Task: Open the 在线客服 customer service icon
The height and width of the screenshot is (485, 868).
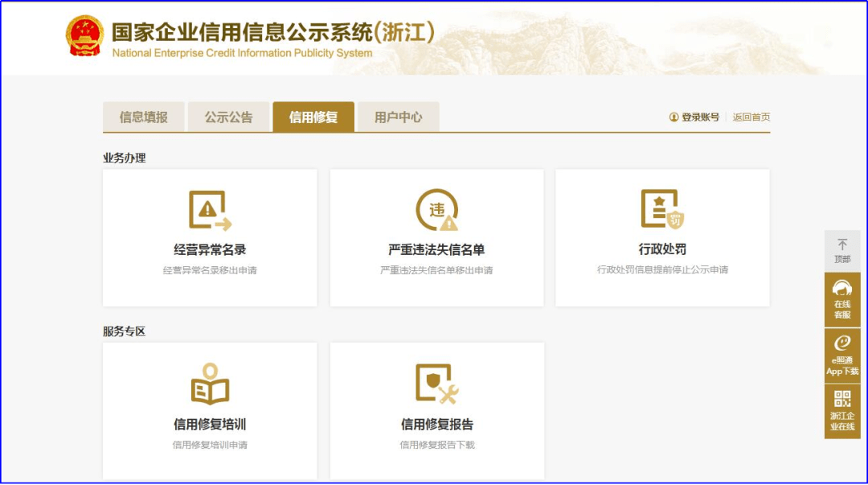Action: tap(841, 287)
